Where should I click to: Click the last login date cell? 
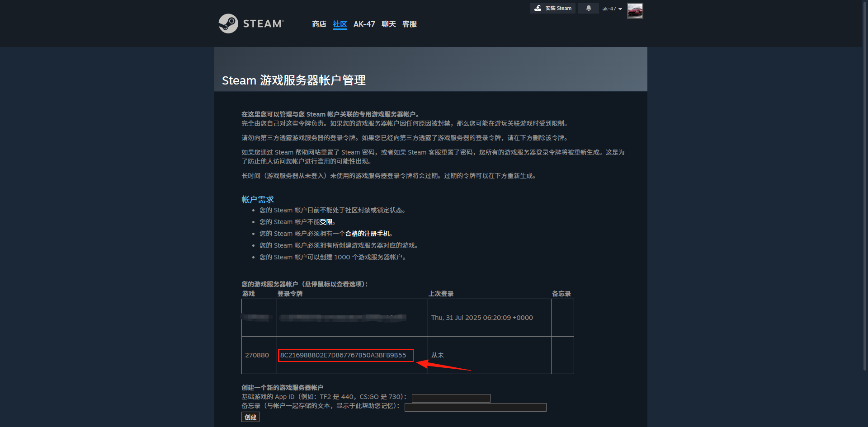click(x=490, y=318)
